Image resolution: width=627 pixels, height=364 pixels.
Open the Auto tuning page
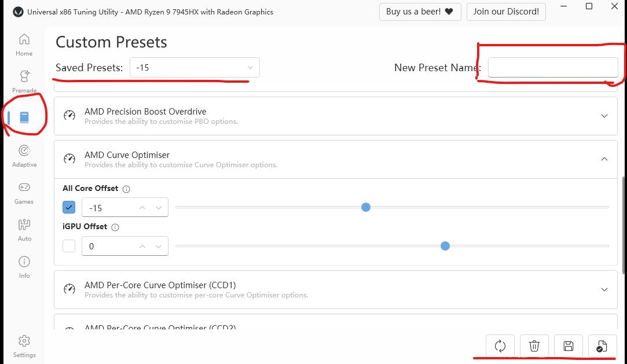click(x=24, y=230)
